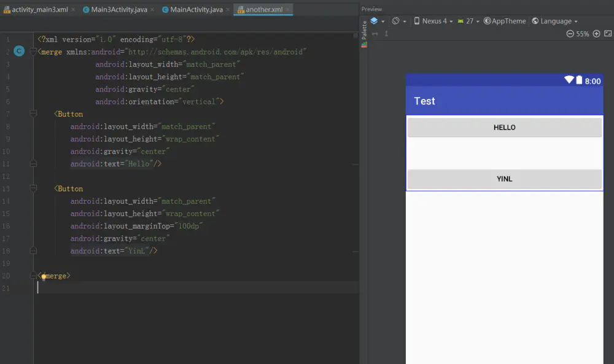Close the activity_main3.xml tab
This screenshot has width=614, height=364.
(x=73, y=9)
